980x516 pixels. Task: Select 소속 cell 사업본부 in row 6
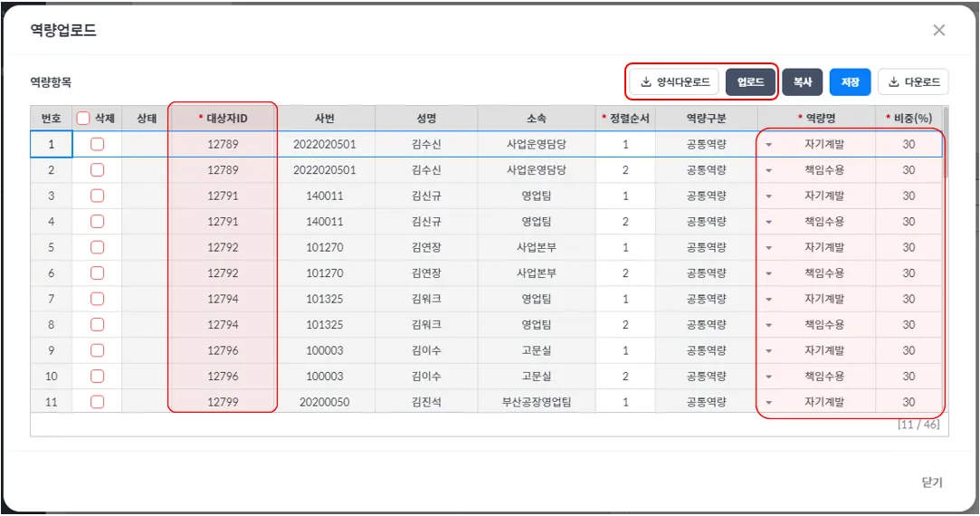pos(537,273)
